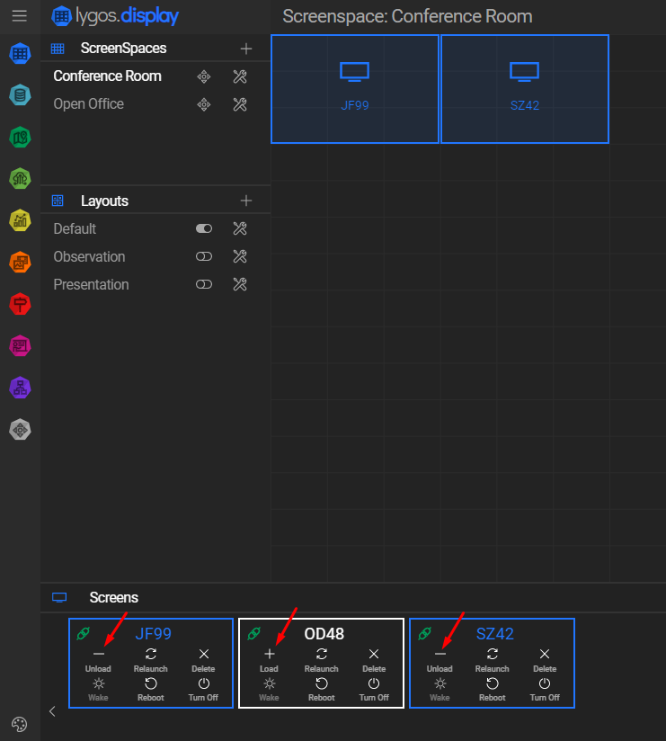
Task: Reboot the JF99 screen
Action: (x=151, y=689)
